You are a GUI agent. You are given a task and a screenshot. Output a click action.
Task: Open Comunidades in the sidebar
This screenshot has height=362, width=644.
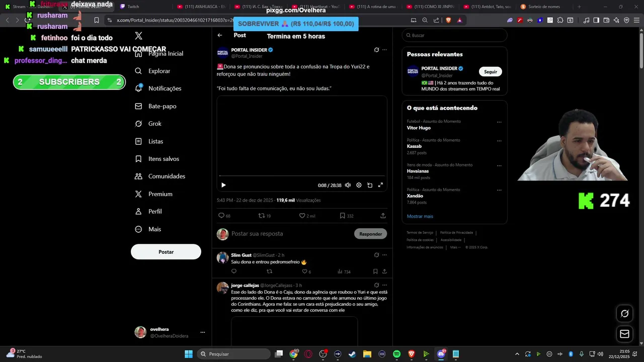tap(160, 176)
